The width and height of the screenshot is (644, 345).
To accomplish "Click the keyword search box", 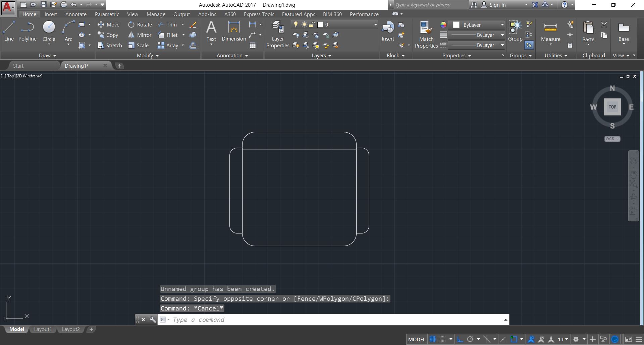I will coord(431,5).
